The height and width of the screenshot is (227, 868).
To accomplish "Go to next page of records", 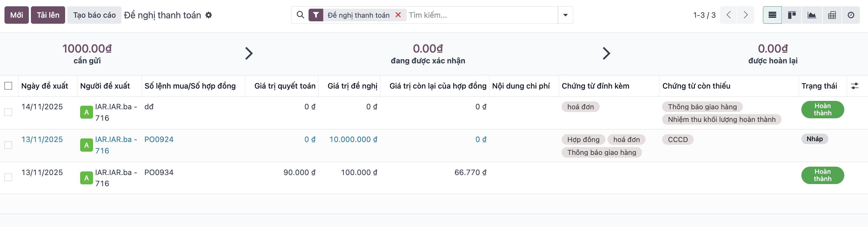I will coord(745,15).
